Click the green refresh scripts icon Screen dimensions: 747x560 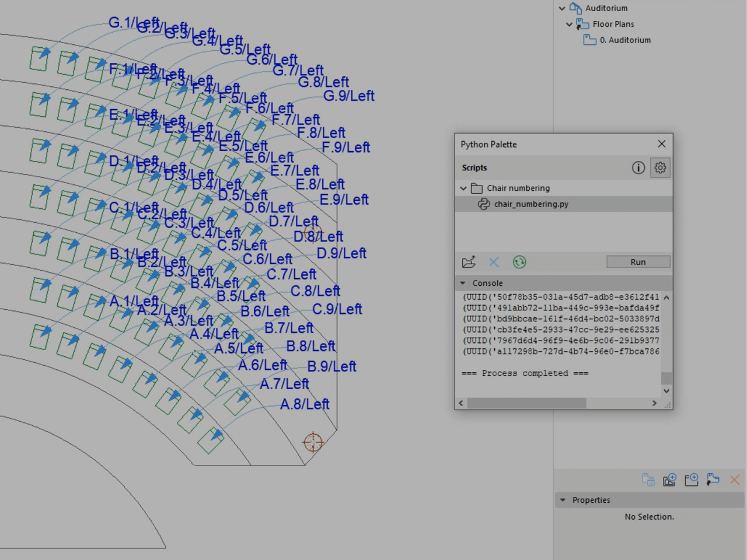click(519, 262)
